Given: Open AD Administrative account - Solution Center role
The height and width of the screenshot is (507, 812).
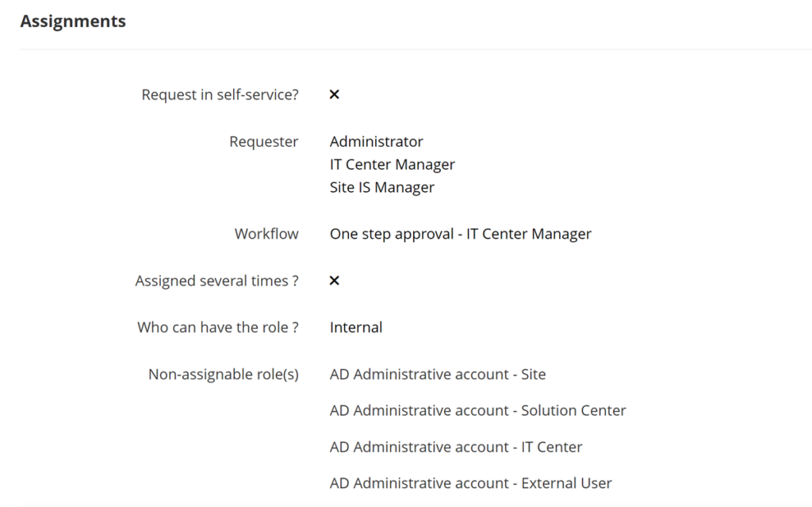Looking at the screenshot, I should [x=477, y=410].
